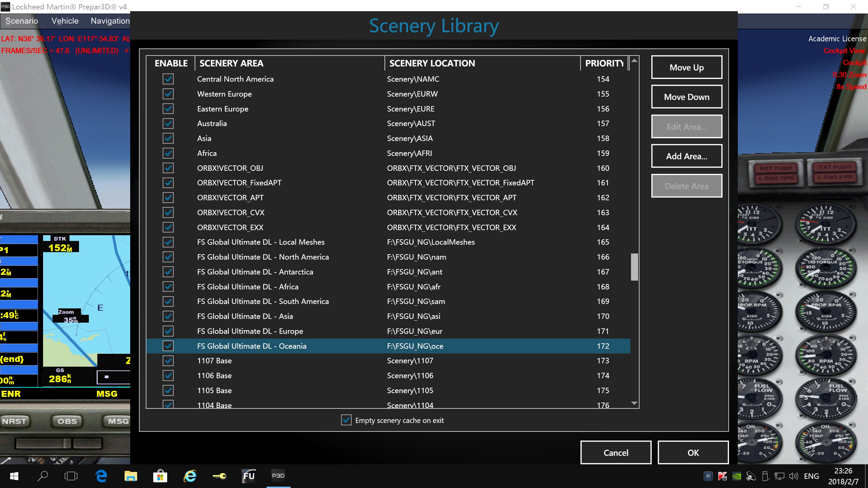868x488 pixels.
Task: Click Move Down button
Action: pos(687,97)
